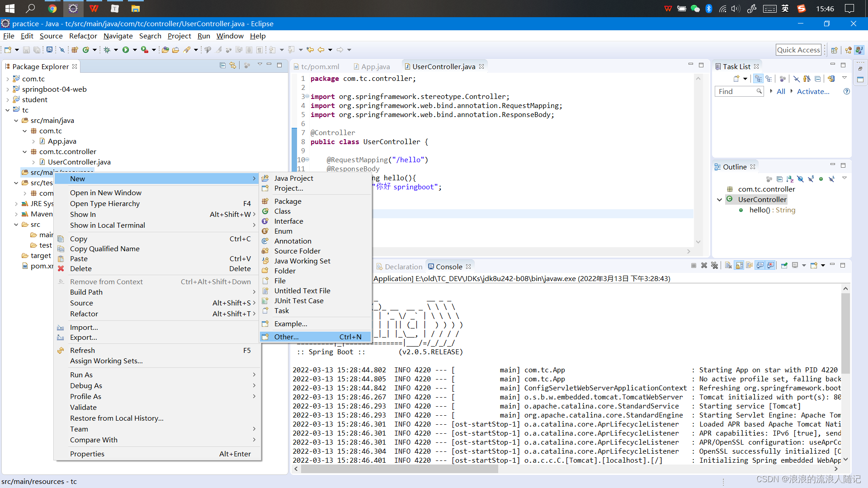Open the Package Explorer view menu triangle
The height and width of the screenshot is (488, 868).
[260, 65]
